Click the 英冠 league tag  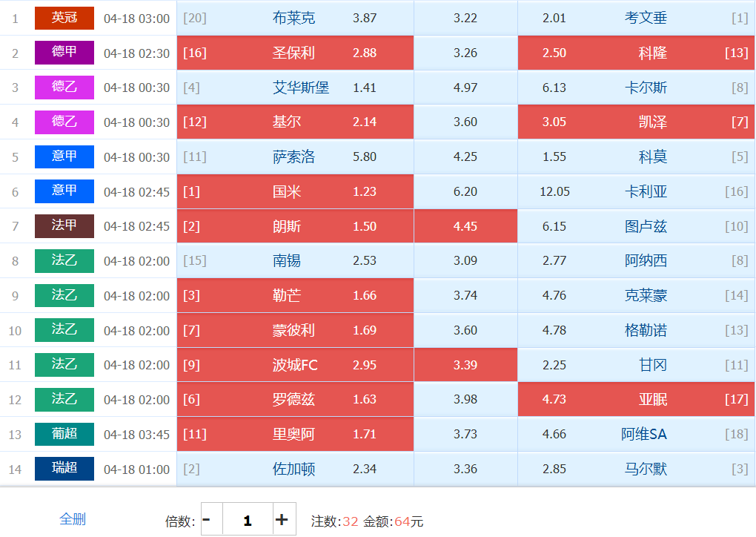(x=64, y=18)
